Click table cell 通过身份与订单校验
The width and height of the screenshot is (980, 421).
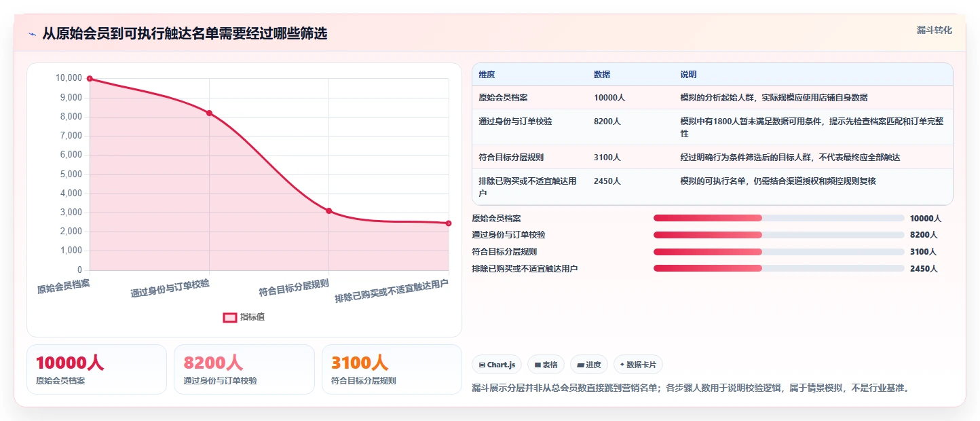[515, 122]
